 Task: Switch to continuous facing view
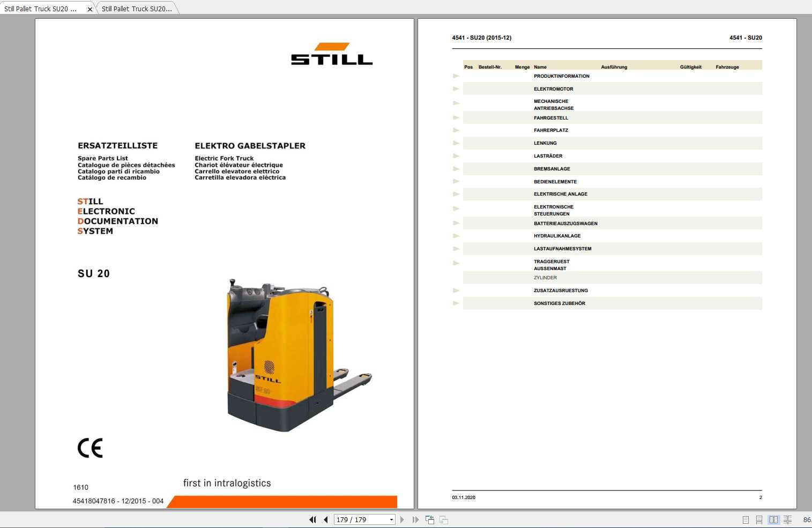coord(787,519)
